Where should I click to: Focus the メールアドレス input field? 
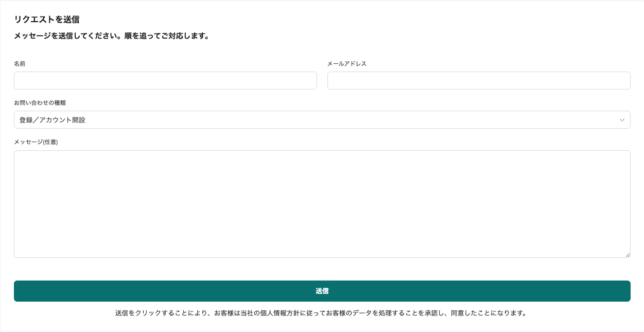(x=479, y=81)
